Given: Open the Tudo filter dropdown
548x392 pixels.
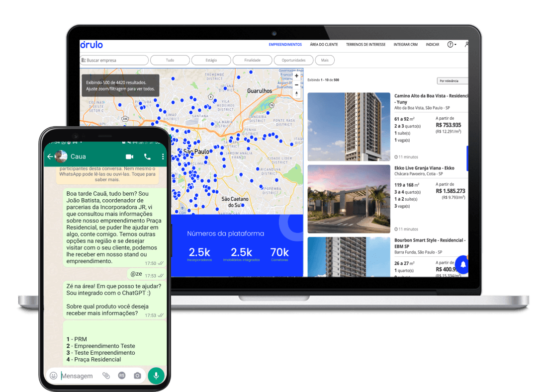Looking at the screenshot, I should (x=170, y=61).
